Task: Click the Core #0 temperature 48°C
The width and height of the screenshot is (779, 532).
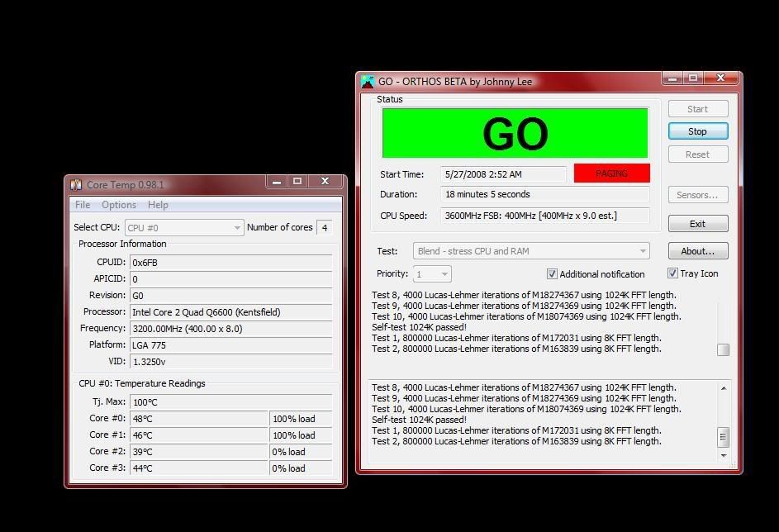Action: (x=199, y=418)
